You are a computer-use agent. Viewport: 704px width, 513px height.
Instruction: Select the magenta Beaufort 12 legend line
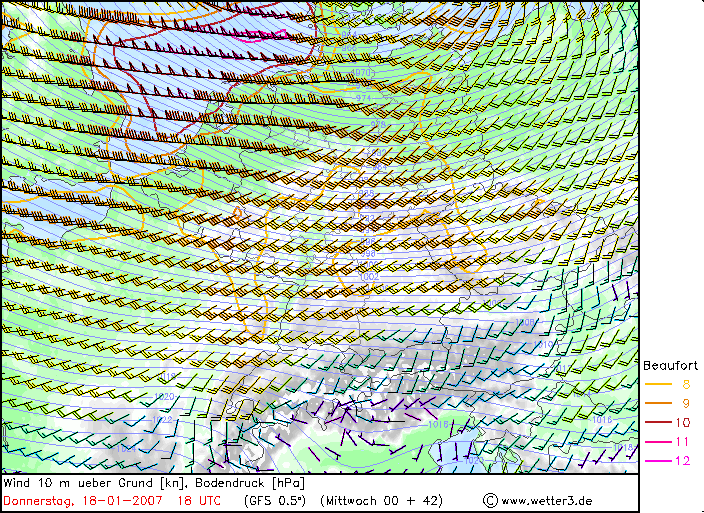tap(658, 461)
